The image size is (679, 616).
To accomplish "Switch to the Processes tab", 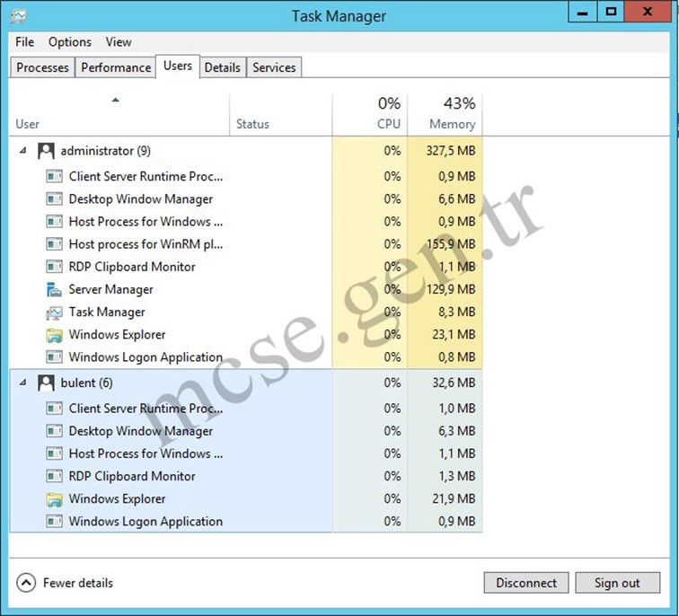I will coord(42,67).
